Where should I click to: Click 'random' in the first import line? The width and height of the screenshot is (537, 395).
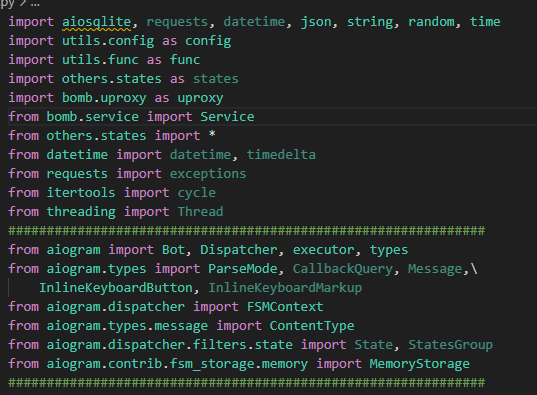pos(431,22)
